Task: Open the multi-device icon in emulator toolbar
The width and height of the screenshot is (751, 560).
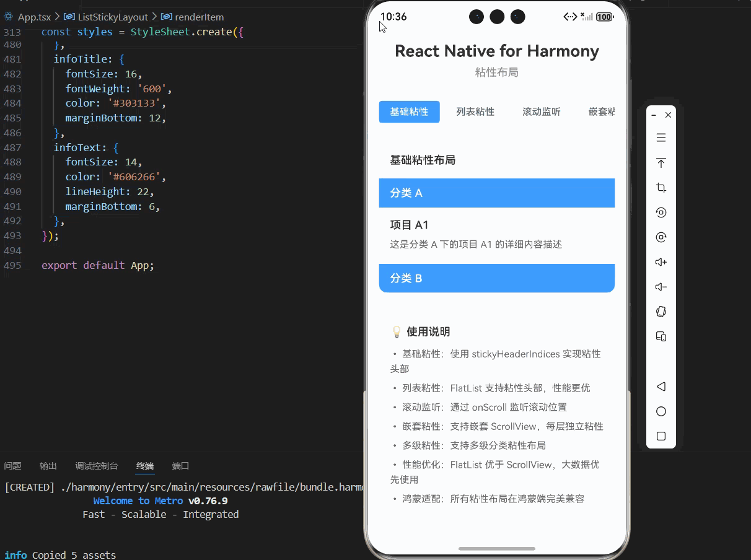Action: [x=661, y=336]
